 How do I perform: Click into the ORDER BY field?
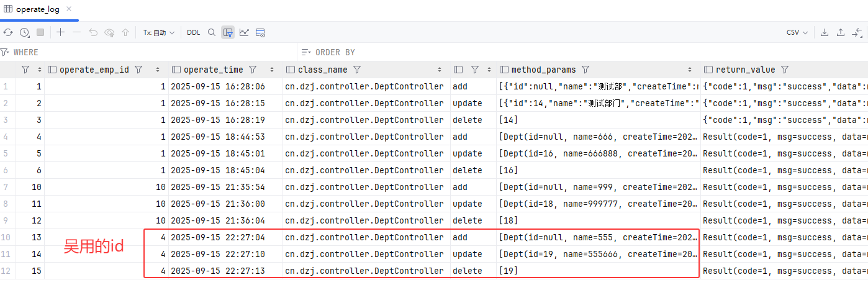[x=559, y=52]
